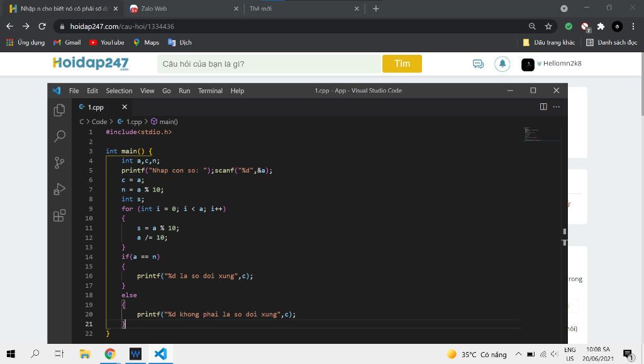
Task: Open the Chrome three-dot menu
Action: (633, 26)
